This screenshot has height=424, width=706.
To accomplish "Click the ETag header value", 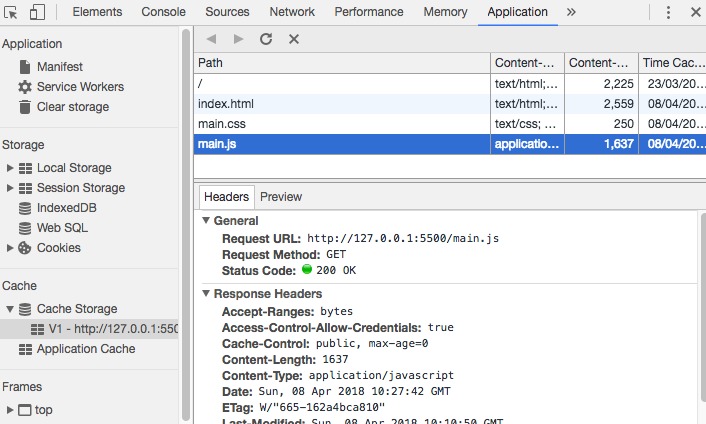I will pyautogui.click(x=322, y=407).
